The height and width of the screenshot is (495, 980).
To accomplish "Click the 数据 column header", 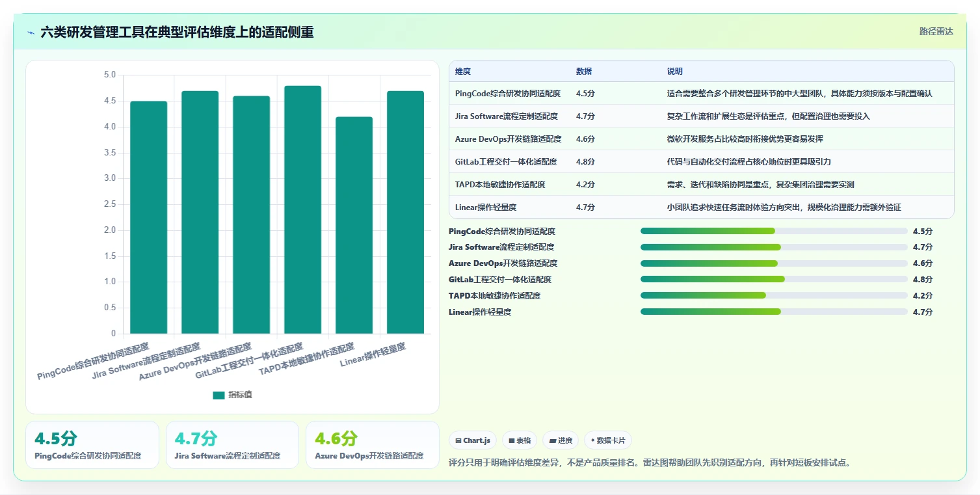I will pyautogui.click(x=584, y=72).
